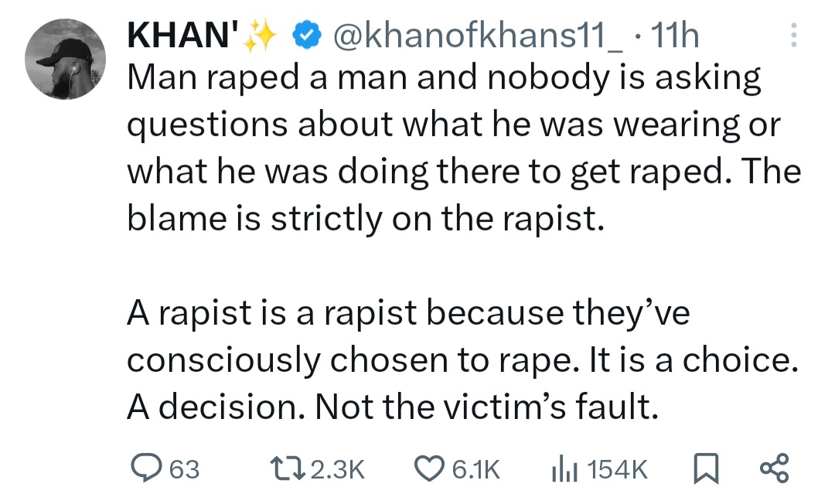Viewport: 835px width, 504px height.
Task: Click the blue verified badge
Action: point(305,36)
